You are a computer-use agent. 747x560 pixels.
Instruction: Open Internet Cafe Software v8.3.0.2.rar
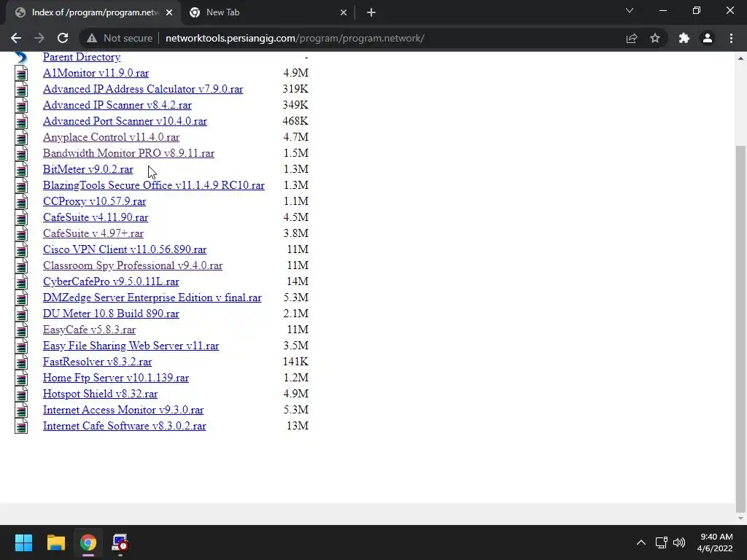124,426
